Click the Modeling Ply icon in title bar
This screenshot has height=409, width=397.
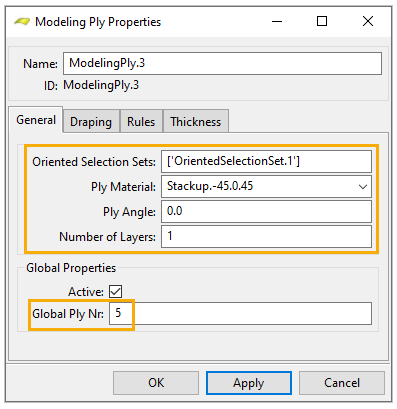(22, 22)
